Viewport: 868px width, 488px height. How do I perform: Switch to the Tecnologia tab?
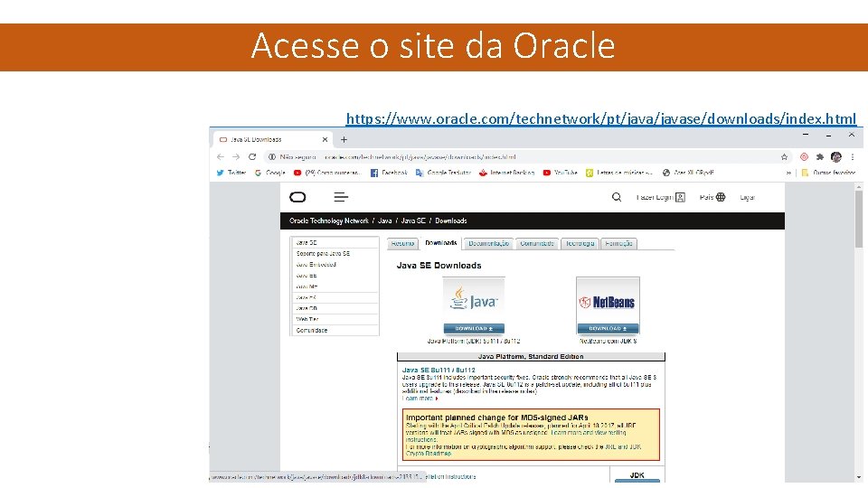coord(580,243)
